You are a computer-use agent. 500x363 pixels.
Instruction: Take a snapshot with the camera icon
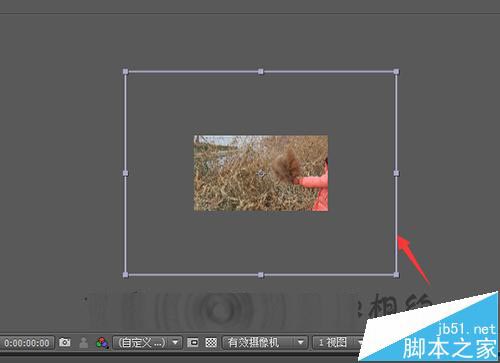[x=65, y=342]
